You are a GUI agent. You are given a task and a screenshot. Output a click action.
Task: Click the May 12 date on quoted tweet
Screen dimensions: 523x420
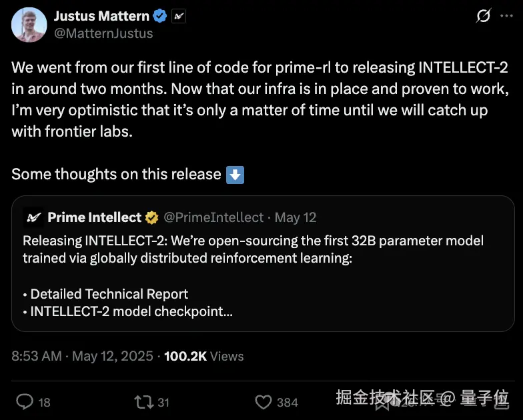pyautogui.click(x=296, y=217)
